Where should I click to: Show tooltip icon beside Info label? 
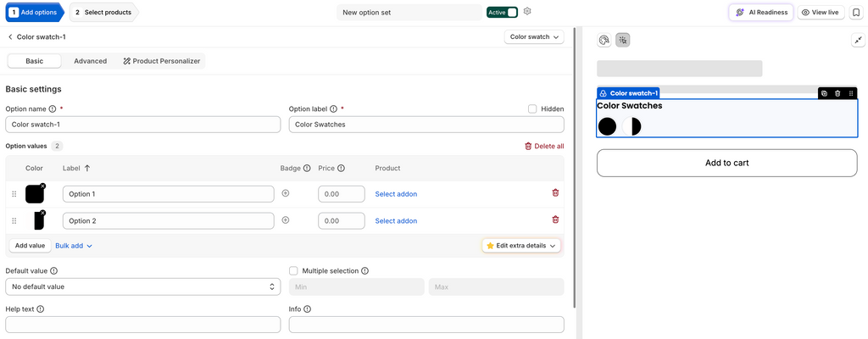pyautogui.click(x=307, y=309)
